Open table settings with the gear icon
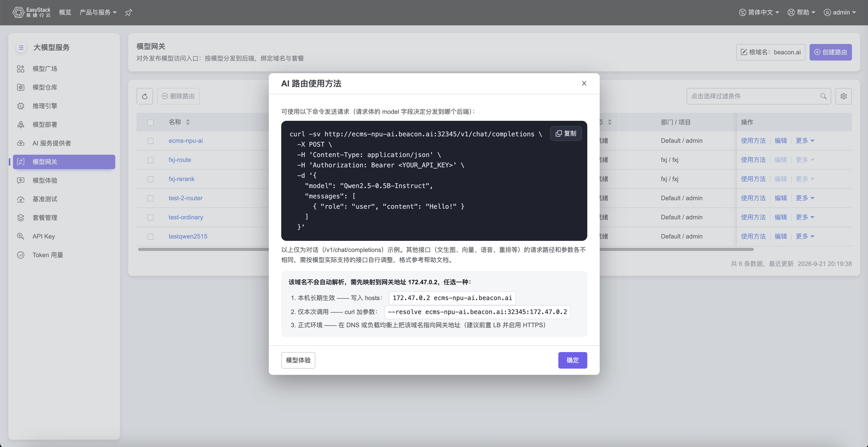The image size is (868, 447). pos(843,96)
